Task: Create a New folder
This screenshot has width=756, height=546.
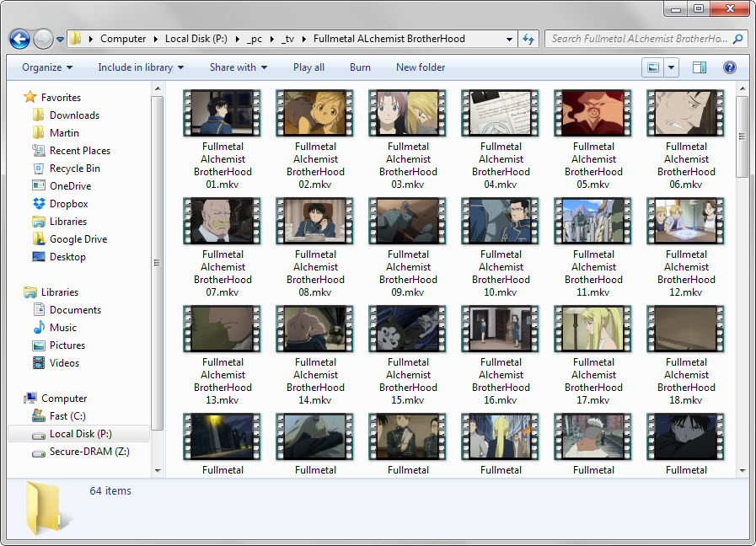Action: tap(421, 67)
